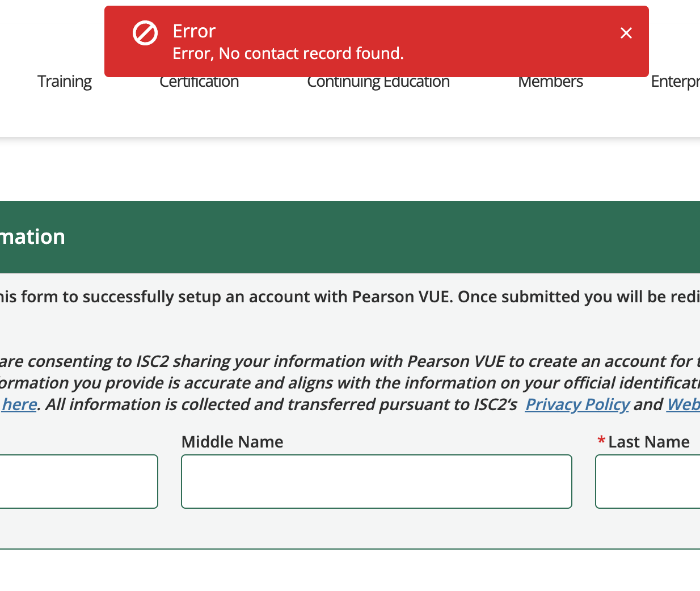The height and width of the screenshot is (591, 700).
Task: Open the Members navigation menu
Action: pos(550,81)
